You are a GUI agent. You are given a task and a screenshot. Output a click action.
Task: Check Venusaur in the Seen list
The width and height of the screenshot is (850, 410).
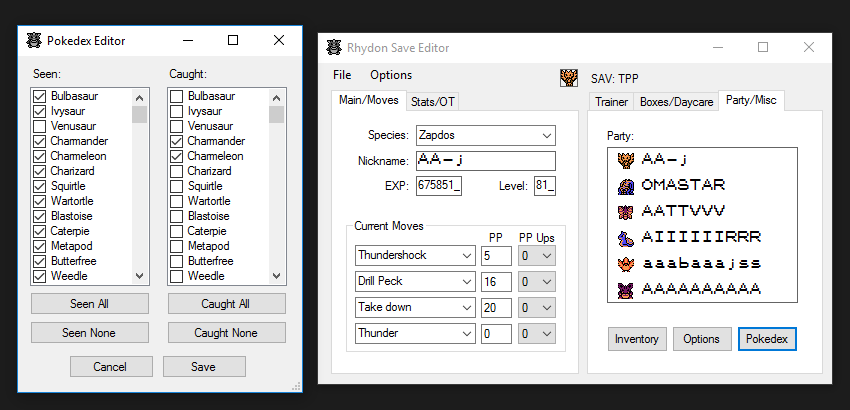40,126
